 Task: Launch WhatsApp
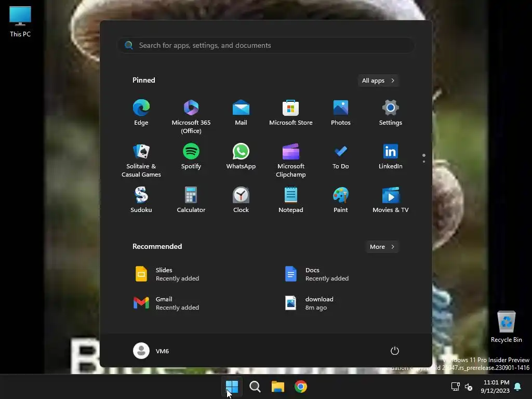pos(241,157)
